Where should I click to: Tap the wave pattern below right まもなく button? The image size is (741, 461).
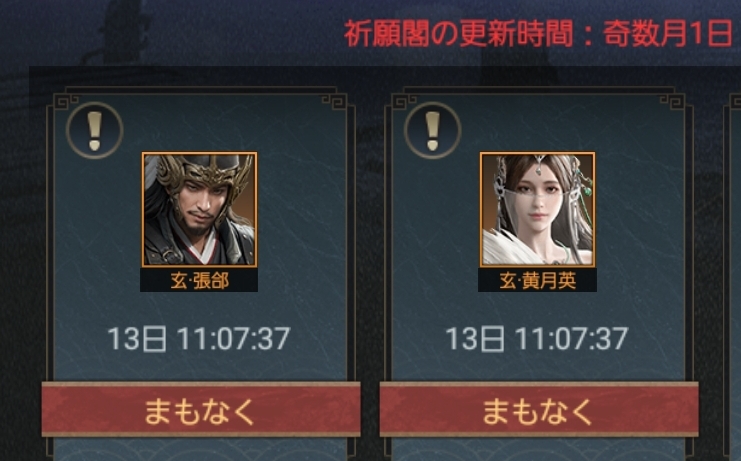coord(539,449)
